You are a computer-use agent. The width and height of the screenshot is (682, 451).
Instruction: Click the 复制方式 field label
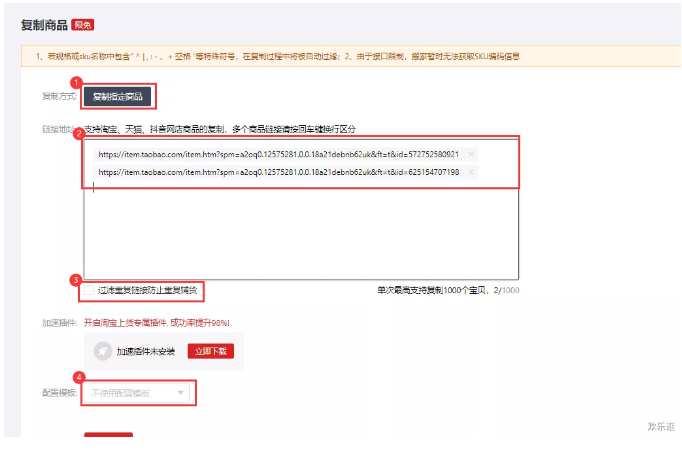pos(59,96)
